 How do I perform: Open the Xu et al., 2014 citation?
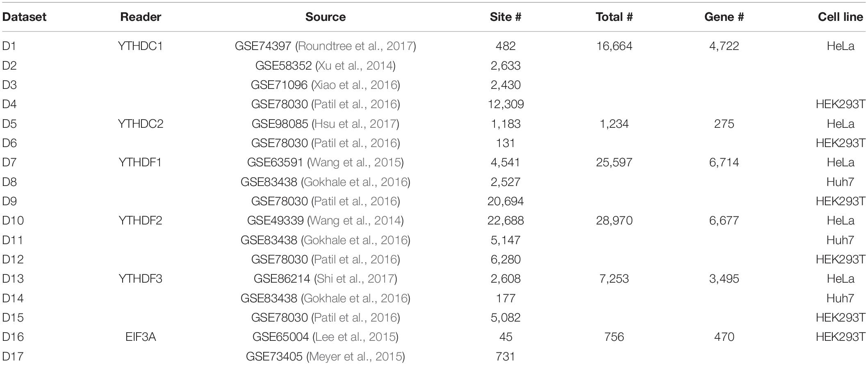pos(354,66)
